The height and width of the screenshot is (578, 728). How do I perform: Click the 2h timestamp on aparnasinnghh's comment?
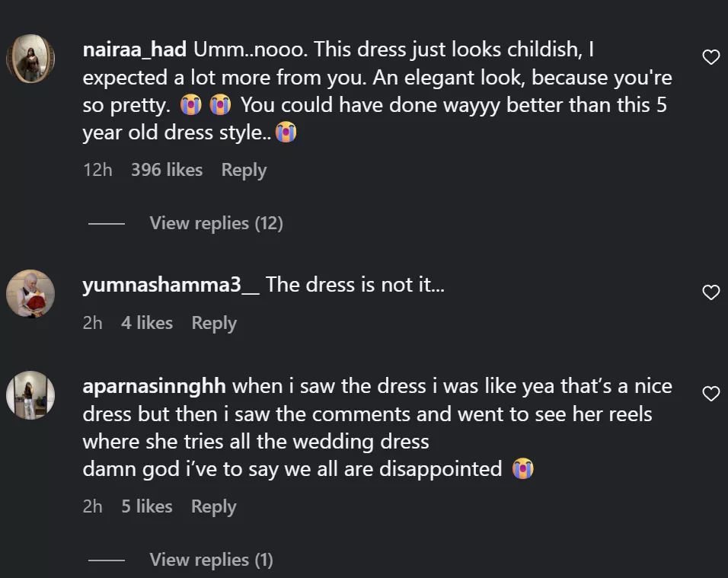92,506
